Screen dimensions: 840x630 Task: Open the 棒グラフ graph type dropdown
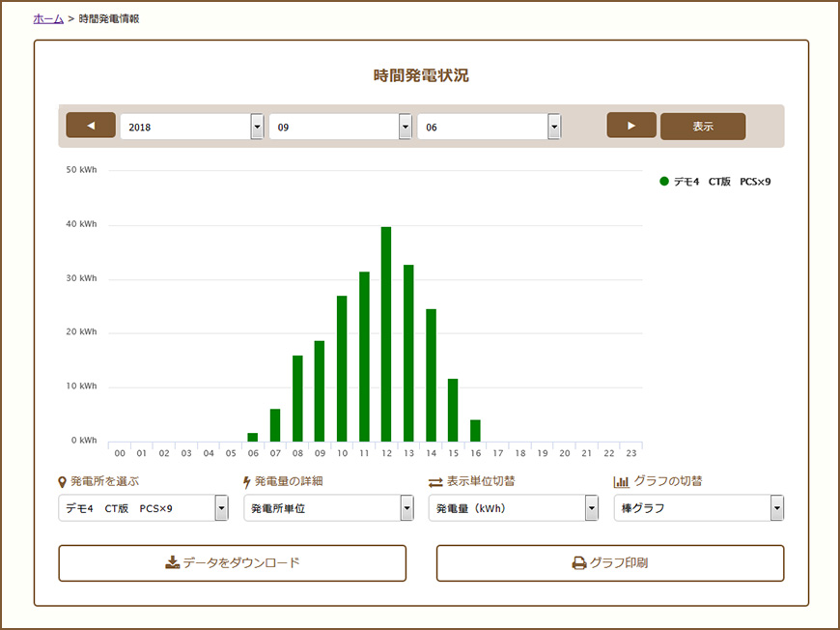click(x=699, y=508)
